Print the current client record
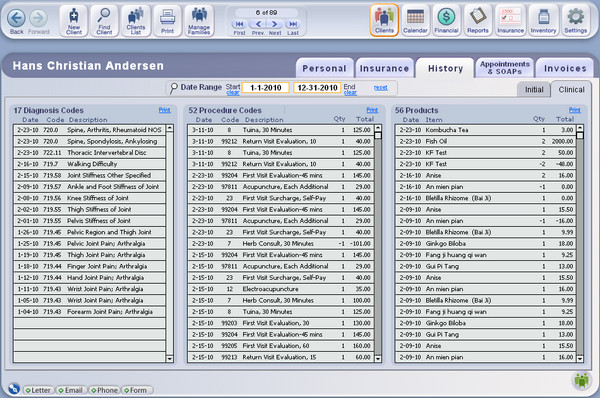600x398 pixels. pyautogui.click(x=167, y=21)
